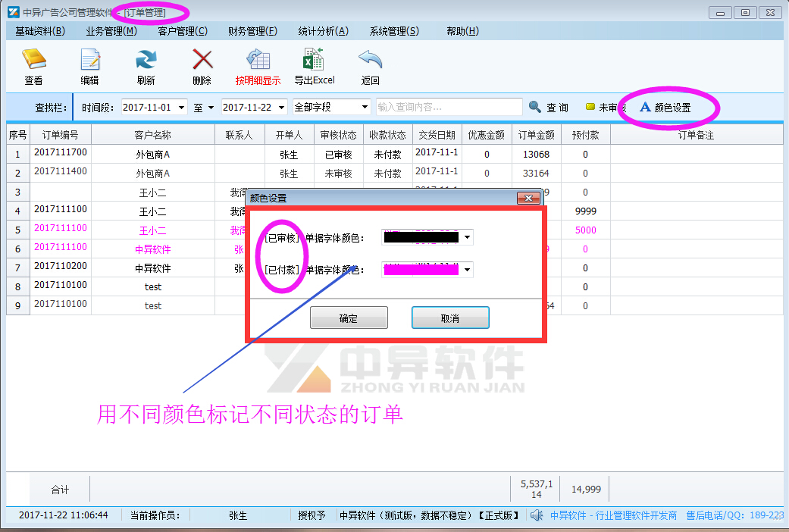
Task: Expand the 至 dropdown arrow
Action: point(211,107)
